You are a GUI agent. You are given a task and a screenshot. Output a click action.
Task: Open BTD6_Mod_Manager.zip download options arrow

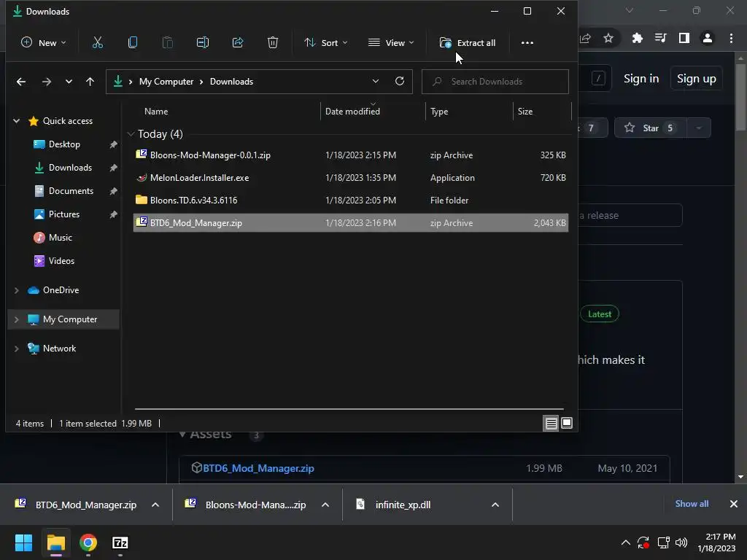pyautogui.click(x=155, y=505)
